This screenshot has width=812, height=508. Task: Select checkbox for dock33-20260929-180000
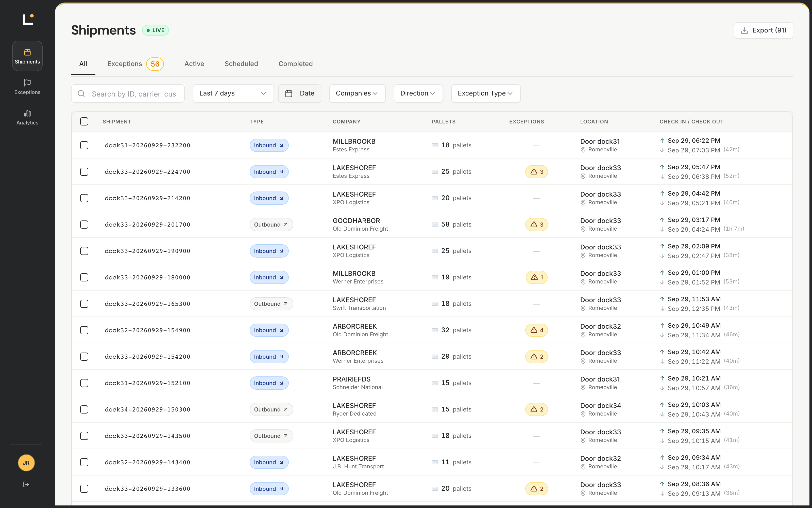84,277
